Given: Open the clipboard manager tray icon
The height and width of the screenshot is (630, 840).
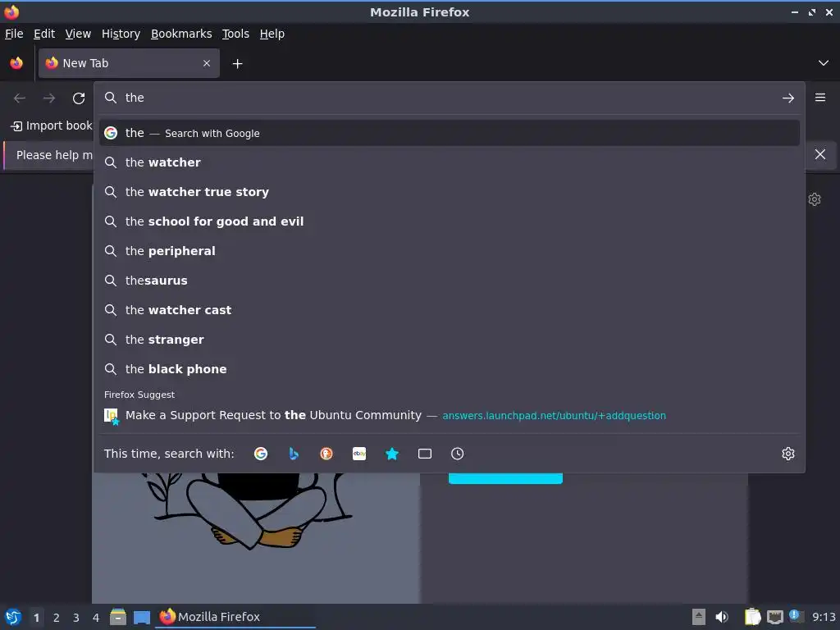Looking at the screenshot, I should (x=752, y=617).
